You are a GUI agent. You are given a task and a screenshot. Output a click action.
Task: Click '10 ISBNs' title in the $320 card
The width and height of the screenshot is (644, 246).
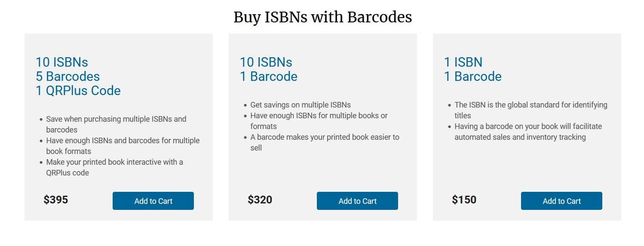pyautogui.click(x=266, y=62)
